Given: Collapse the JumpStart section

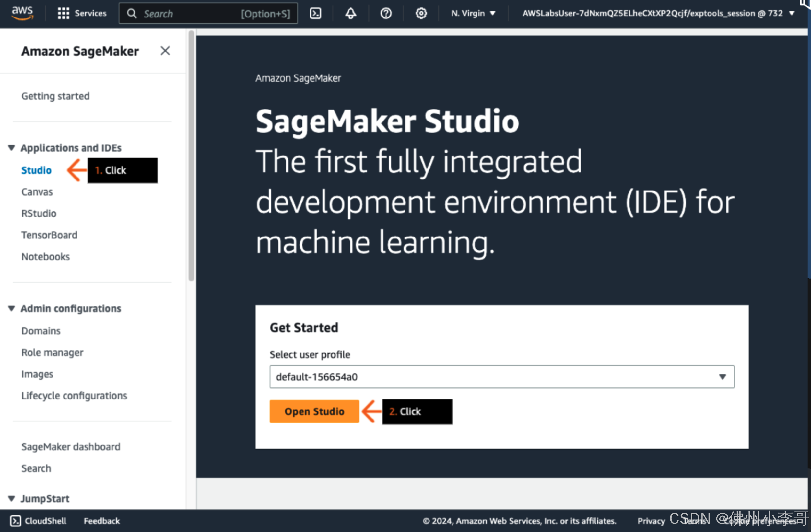Looking at the screenshot, I should (12, 498).
